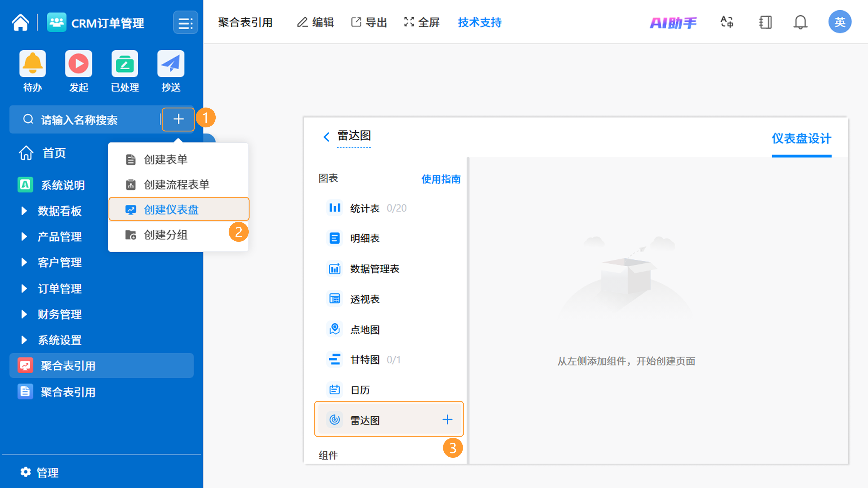Click the plus on the 雷达图 row

point(447,420)
